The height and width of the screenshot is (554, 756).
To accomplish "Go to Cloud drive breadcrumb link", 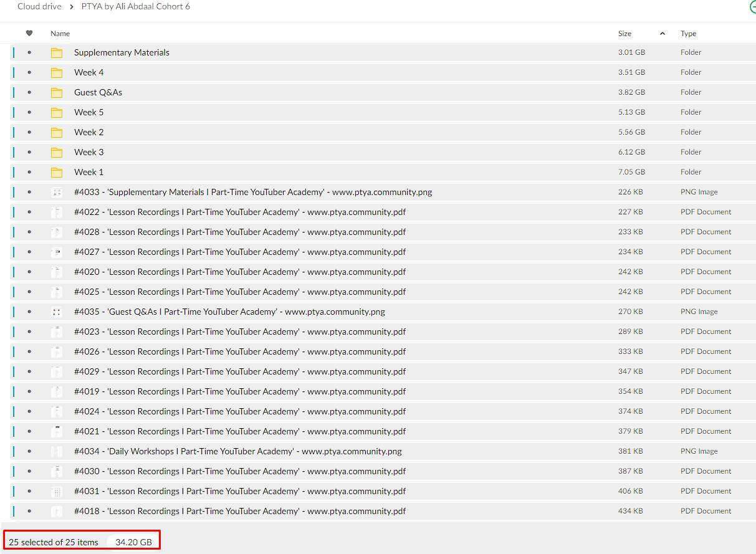I will (x=39, y=7).
